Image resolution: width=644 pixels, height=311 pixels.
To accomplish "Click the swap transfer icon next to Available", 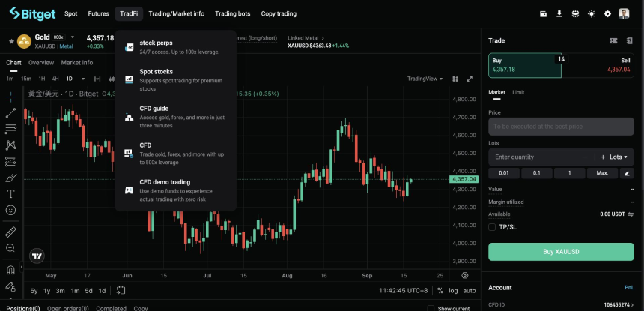I will [x=631, y=214].
